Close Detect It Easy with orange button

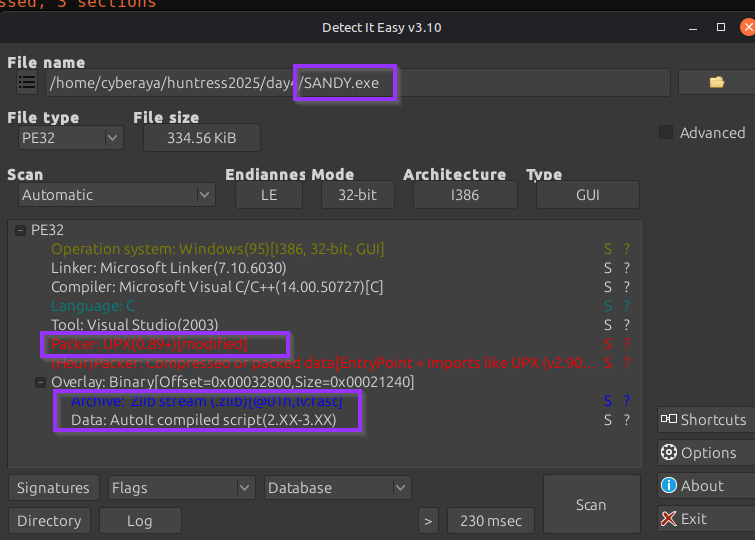pyautogui.click(x=747, y=27)
